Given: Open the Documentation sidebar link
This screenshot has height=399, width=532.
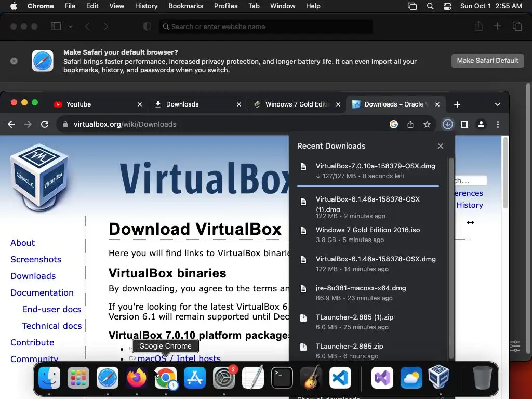Looking at the screenshot, I should [x=42, y=293].
